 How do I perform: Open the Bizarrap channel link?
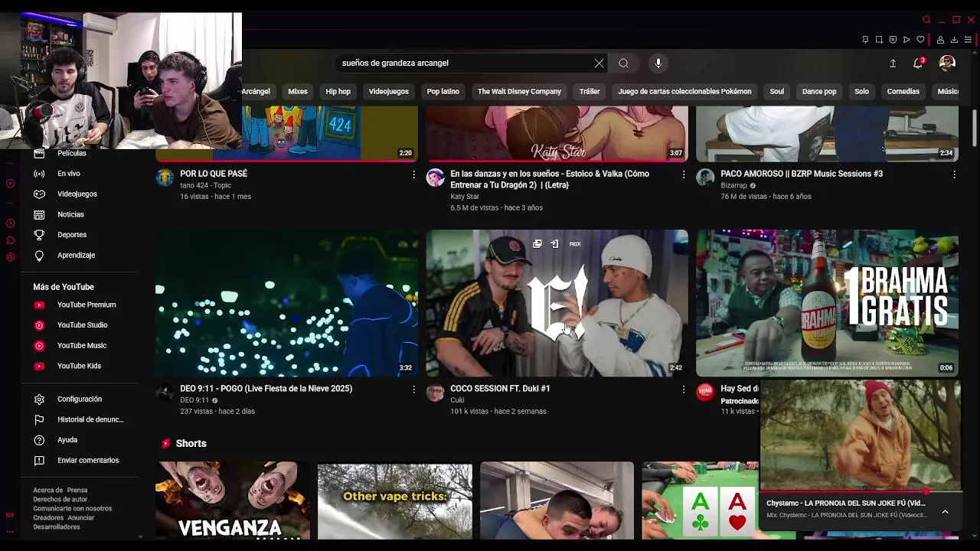point(733,185)
